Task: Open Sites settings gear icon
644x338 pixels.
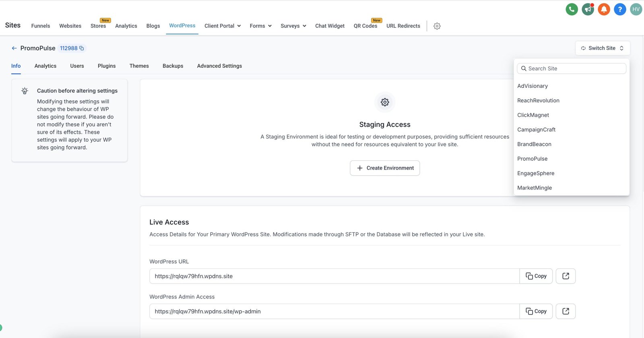Action: click(437, 26)
